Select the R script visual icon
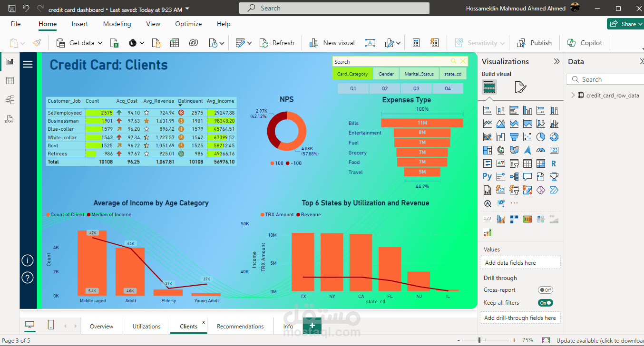This screenshot has width=644, height=346. click(x=554, y=163)
